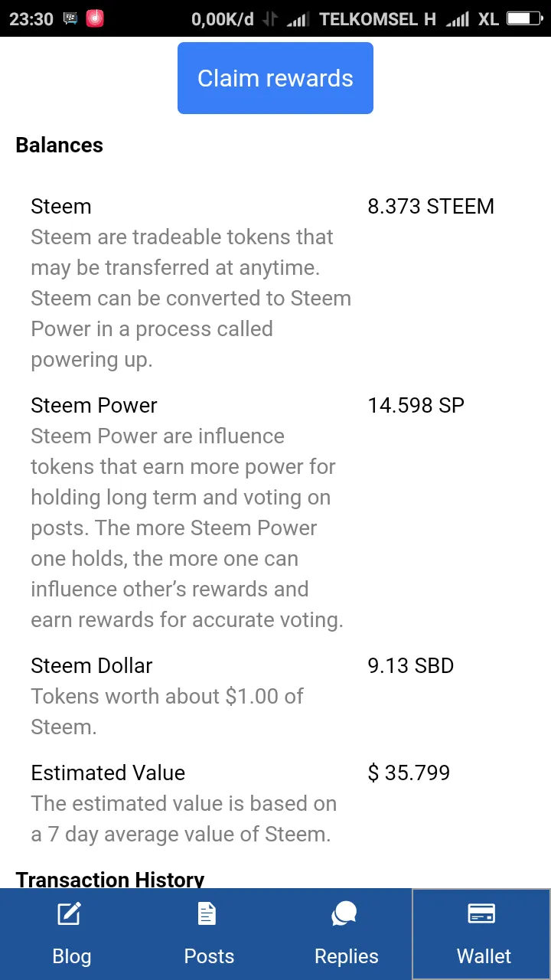Open the Blog pencil icon

[70, 913]
